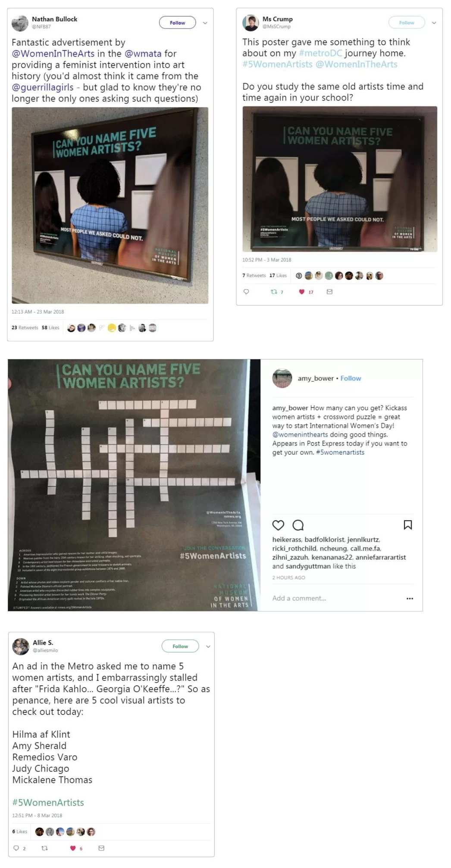Bookmark the amy_bower crossword post
The image size is (451, 868).
coord(407,525)
